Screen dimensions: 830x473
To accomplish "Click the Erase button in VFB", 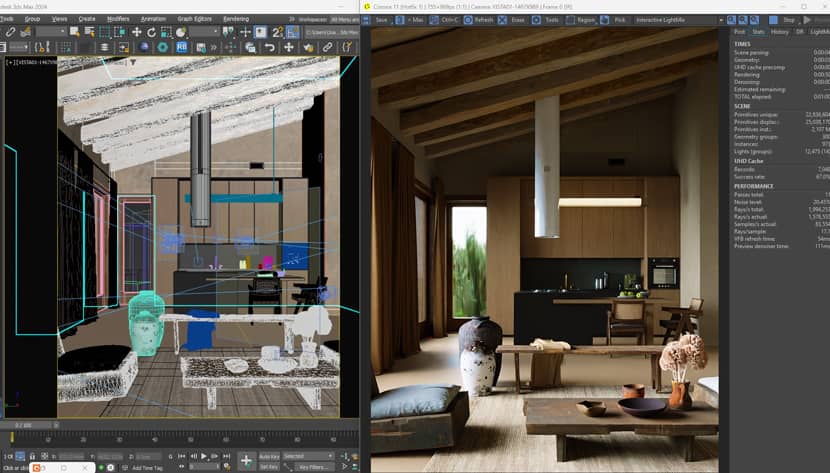I will tap(512, 20).
